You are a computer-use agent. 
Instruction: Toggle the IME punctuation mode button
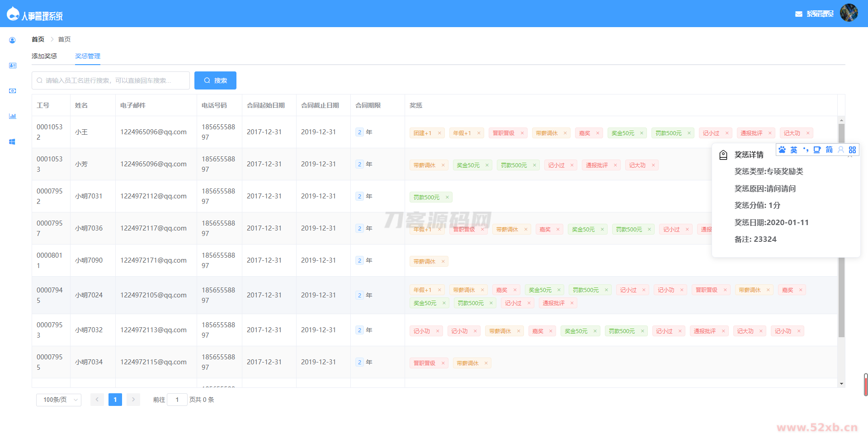click(806, 150)
